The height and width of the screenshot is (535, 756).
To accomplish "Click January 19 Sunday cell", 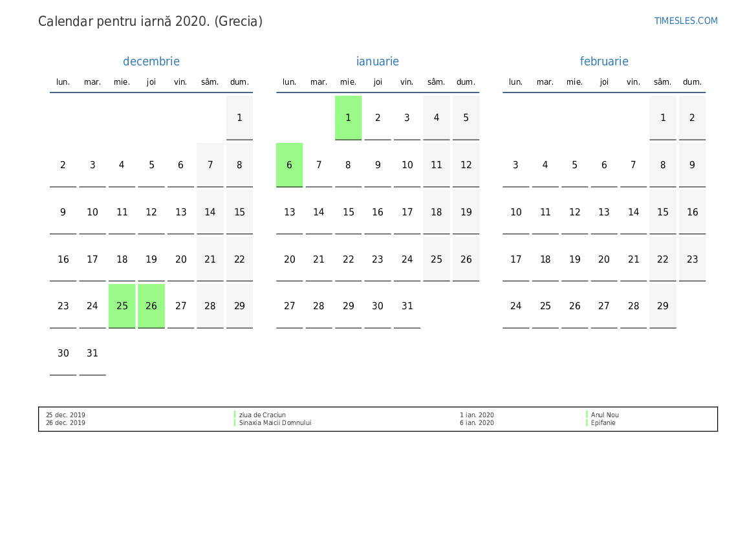I will pos(466,212).
